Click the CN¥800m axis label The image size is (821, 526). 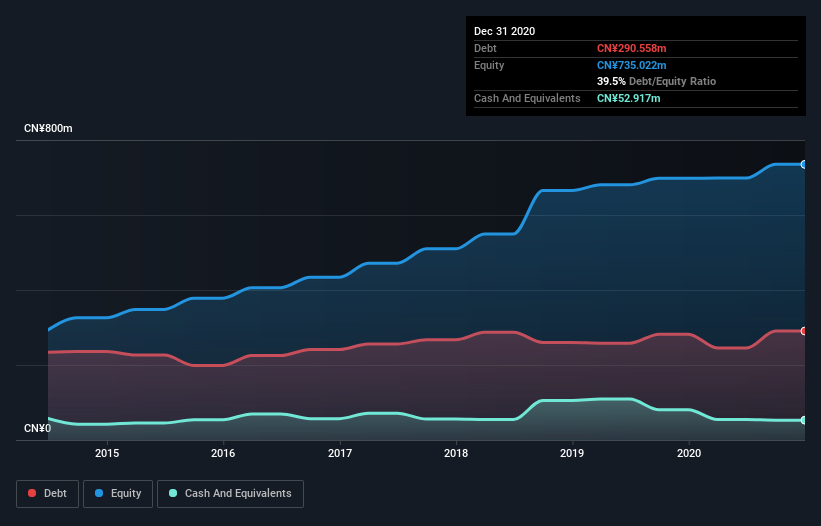click(48, 128)
